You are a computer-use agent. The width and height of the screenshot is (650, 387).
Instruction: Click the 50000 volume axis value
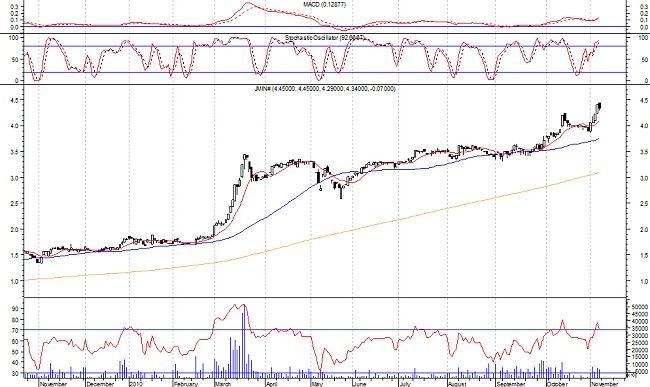[x=639, y=307]
